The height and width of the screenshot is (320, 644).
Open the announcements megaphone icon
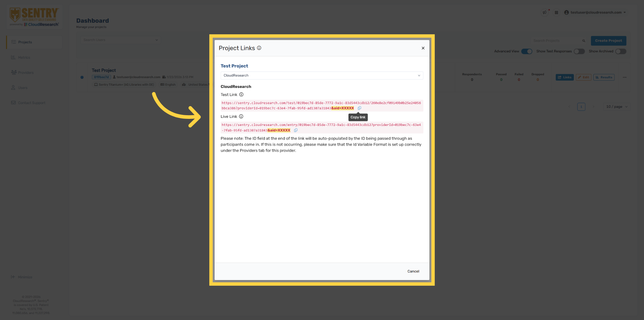[544, 12]
